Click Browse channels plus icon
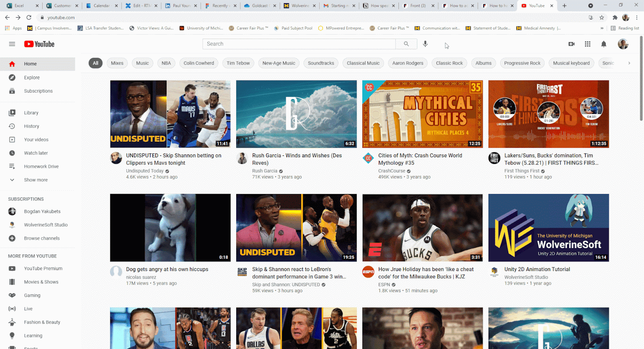Viewport: 644px width, 349px height. pos(12,238)
